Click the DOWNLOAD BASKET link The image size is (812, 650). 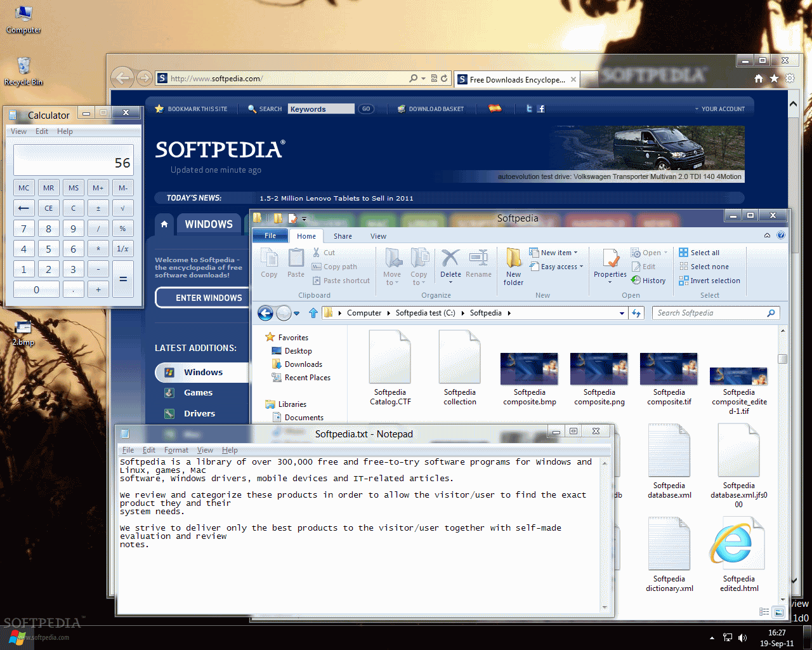click(431, 109)
